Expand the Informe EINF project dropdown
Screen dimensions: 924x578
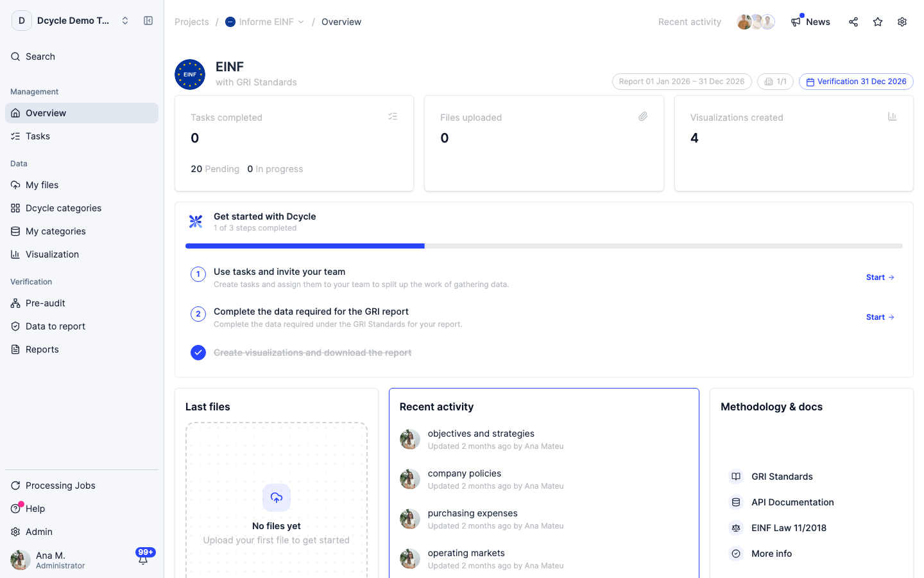click(264, 22)
